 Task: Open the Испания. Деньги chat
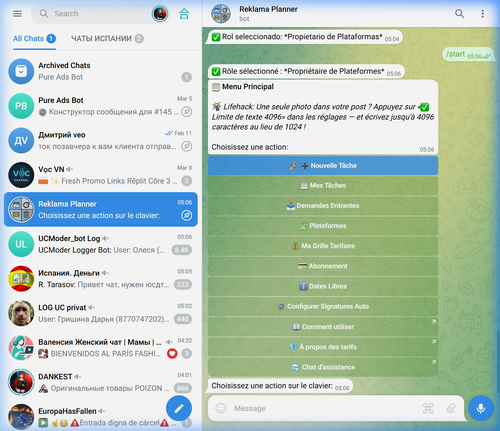[x=101, y=279]
